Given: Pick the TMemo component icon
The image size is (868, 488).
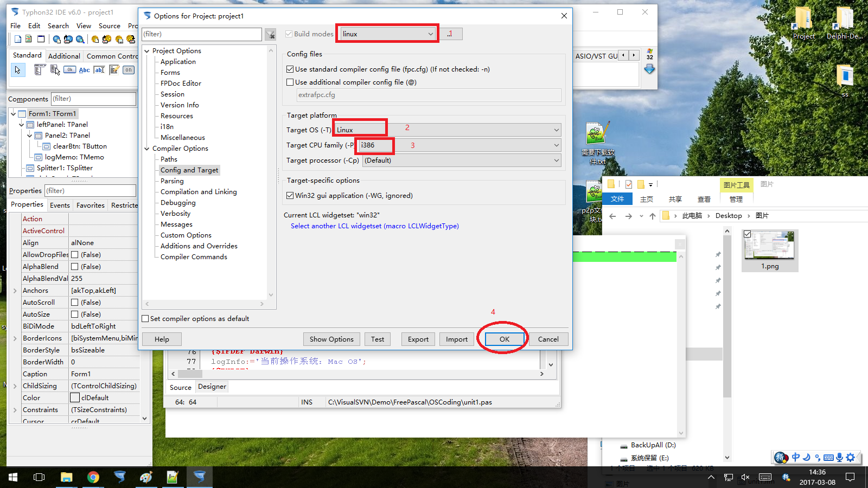Looking at the screenshot, I should [114, 69].
